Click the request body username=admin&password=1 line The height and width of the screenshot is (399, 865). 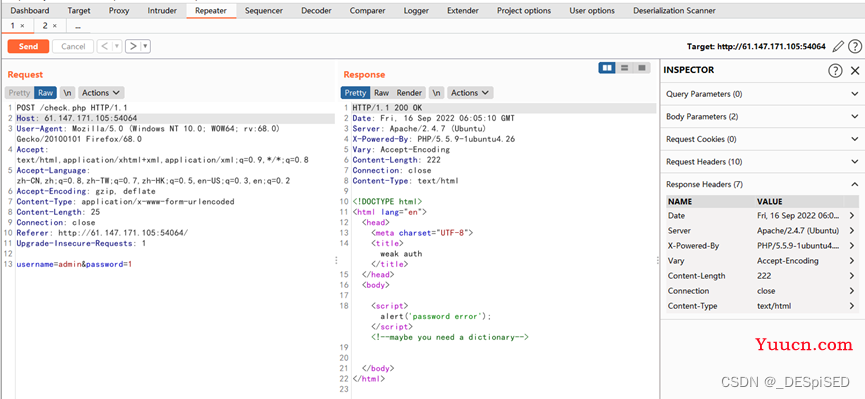(x=74, y=264)
